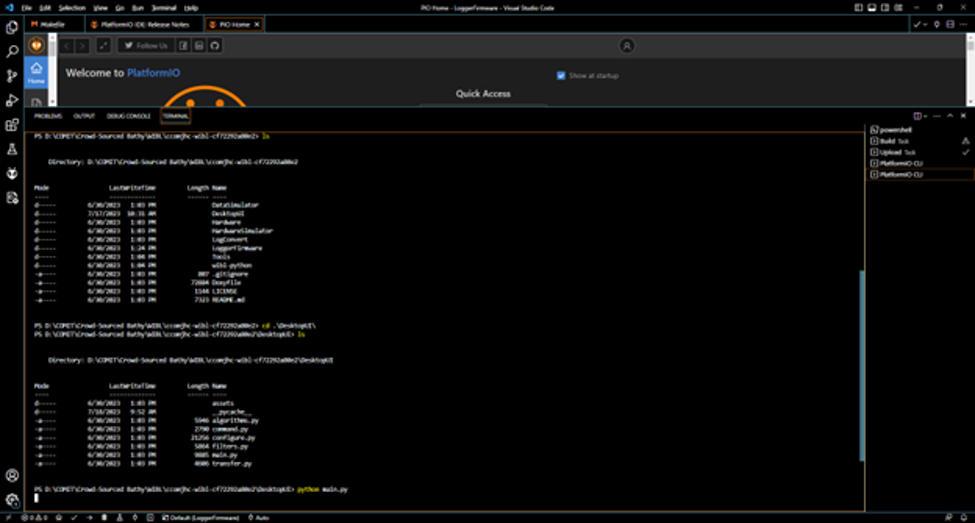Open notifications bell in status bar
Screen dimensions: 975x523
tap(963, 517)
